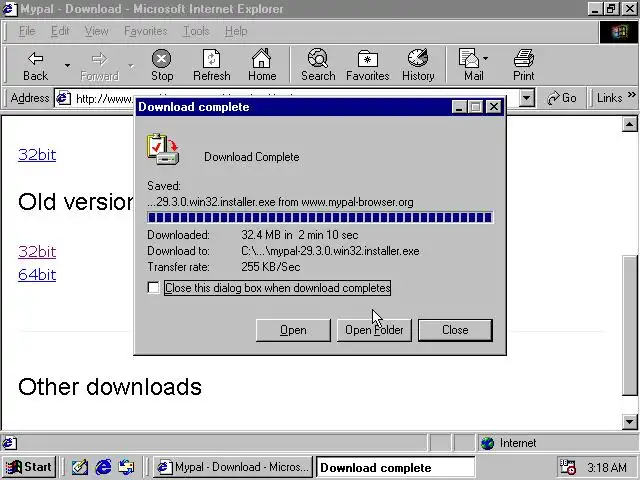This screenshot has width=640, height=480.
Task: Click the Download complete taskbar button
Action: click(x=396, y=467)
